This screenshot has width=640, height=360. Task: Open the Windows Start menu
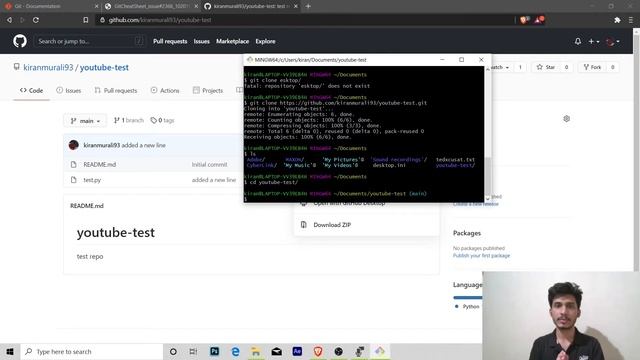point(10,351)
